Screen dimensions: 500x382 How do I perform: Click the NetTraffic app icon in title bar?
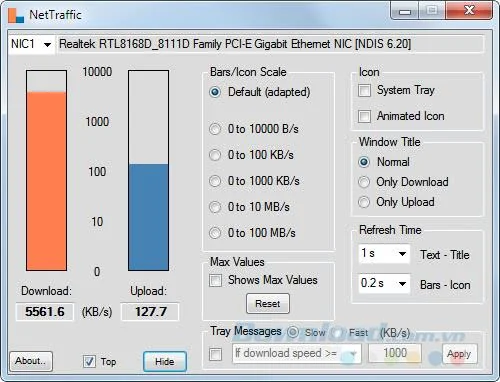(16, 15)
